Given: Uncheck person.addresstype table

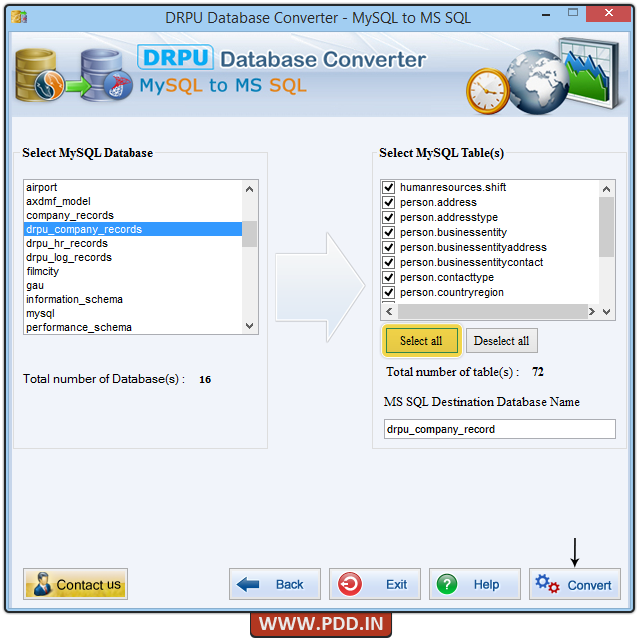Looking at the screenshot, I should [x=389, y=217].
